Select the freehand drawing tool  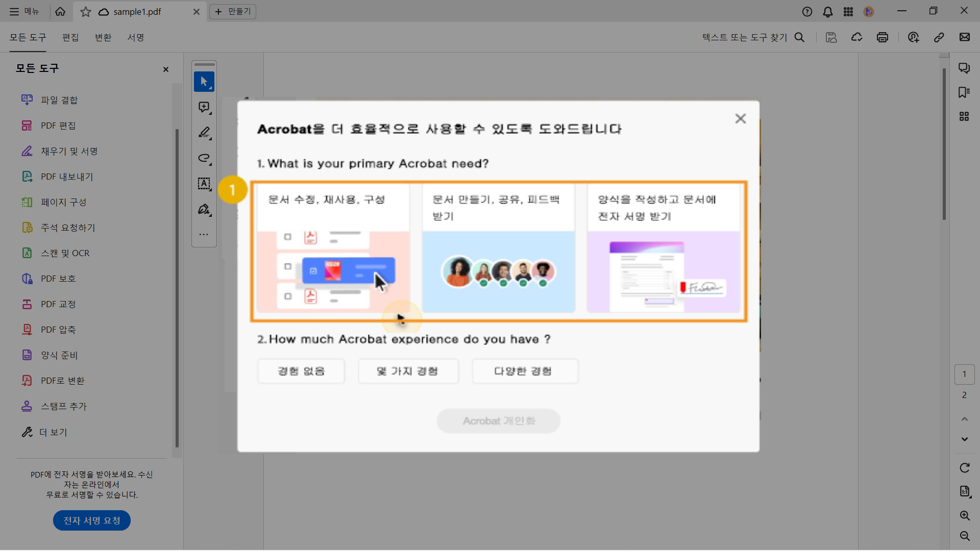[x=204, y=159]
